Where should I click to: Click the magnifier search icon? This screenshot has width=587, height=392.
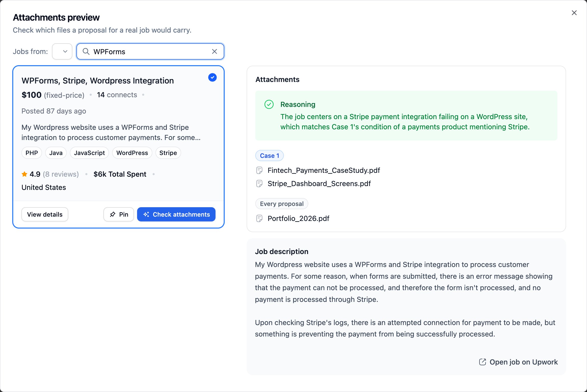pos(86,51)
